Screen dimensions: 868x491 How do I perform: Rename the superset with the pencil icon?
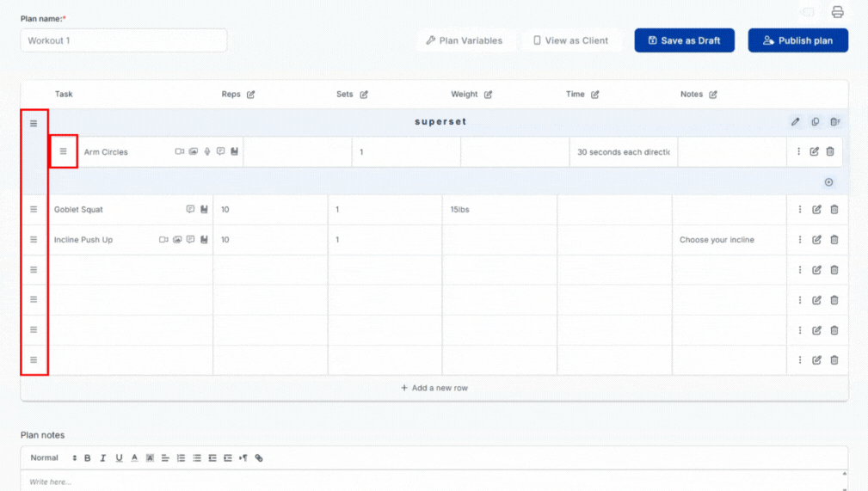[796, 122]
